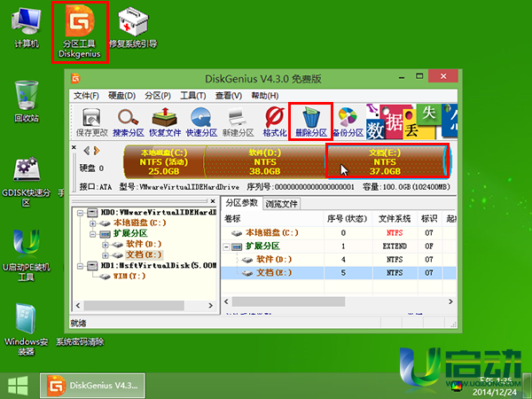Screen dimensions: 532x399
Task: Select the 本地磁盘(C:) 25.0GB partition block
Action: pos(164,162)
